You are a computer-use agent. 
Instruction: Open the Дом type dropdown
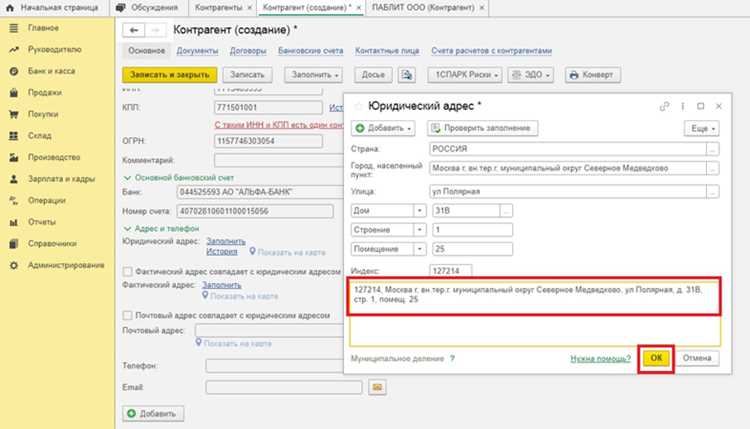[x=419, y=210]
